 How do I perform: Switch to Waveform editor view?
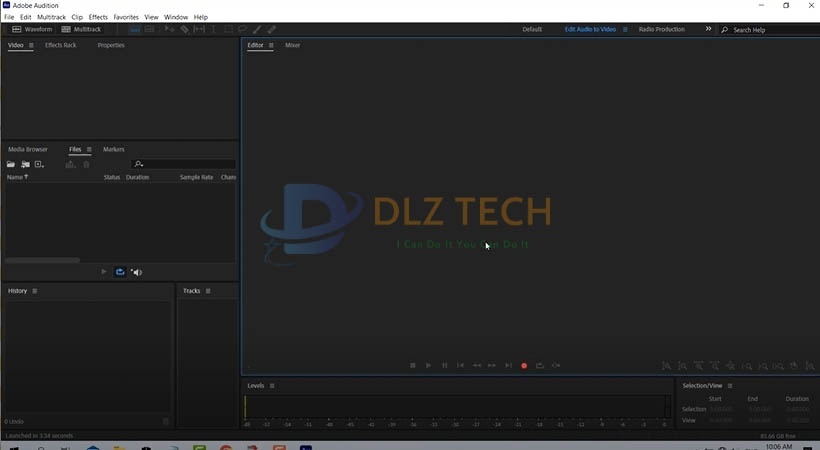click(x=32, y=30)
